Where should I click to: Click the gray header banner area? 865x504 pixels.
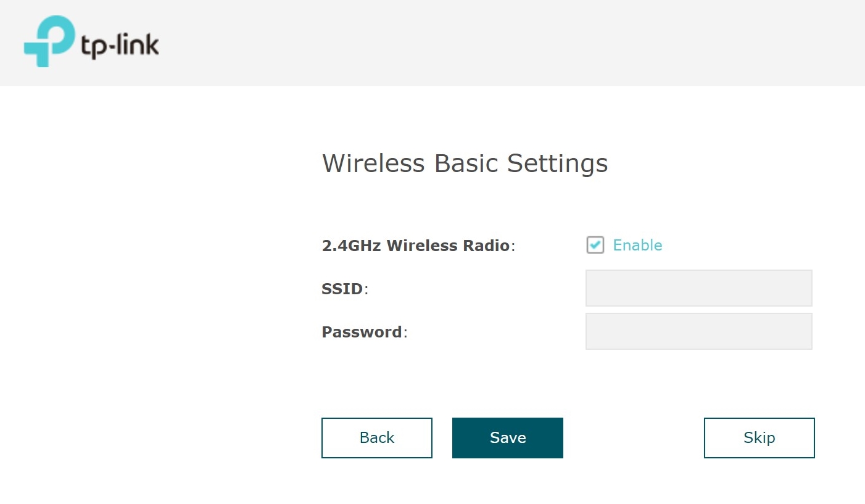pyautogui.click(x=494, y=42)
